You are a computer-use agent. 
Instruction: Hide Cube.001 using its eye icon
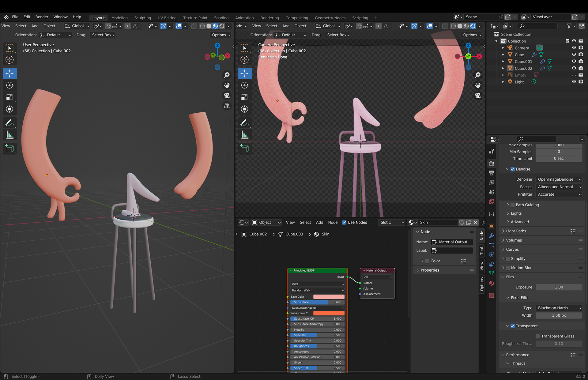coord(574,61)
